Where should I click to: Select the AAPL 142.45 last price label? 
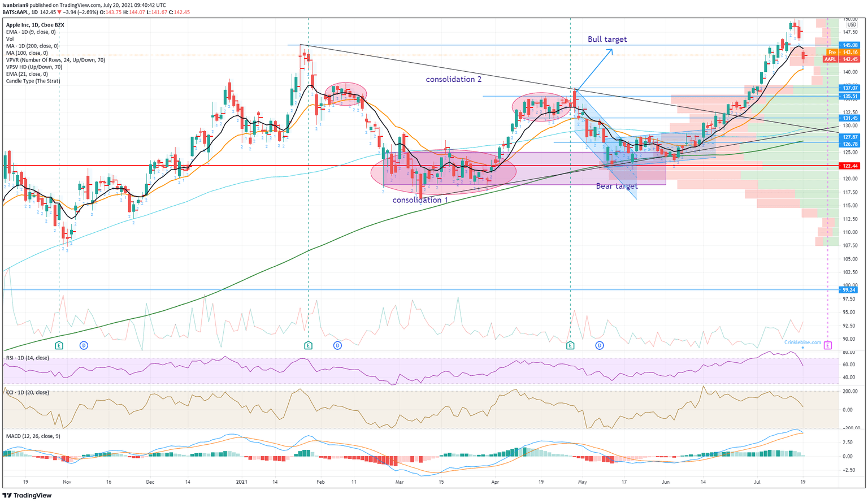coord(842,59)
